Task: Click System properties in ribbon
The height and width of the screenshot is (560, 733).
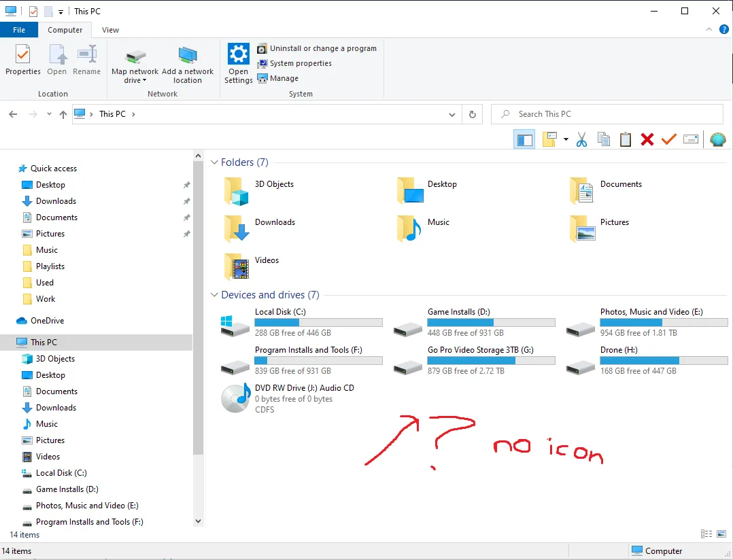Action: point(294,63)
